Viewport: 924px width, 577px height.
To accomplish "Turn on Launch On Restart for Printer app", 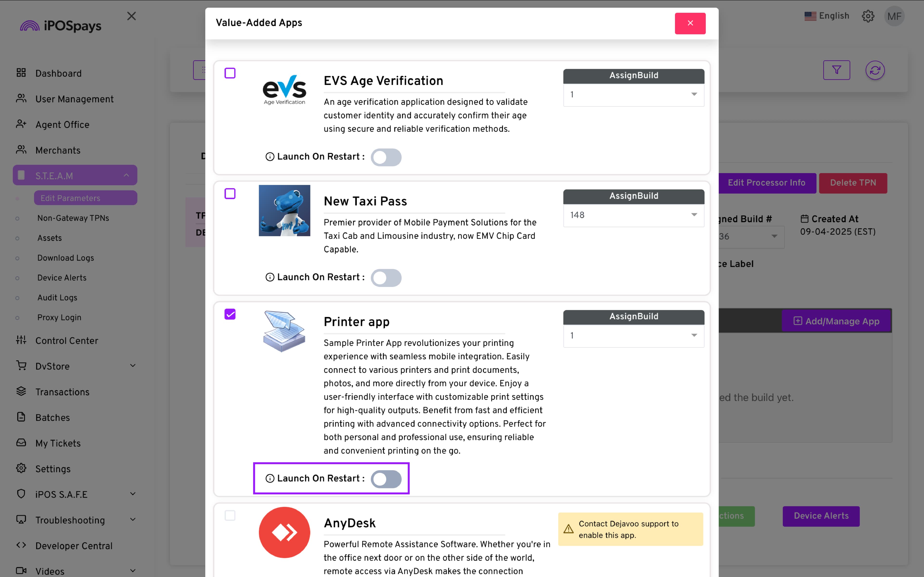I will (x=386, y=479).
